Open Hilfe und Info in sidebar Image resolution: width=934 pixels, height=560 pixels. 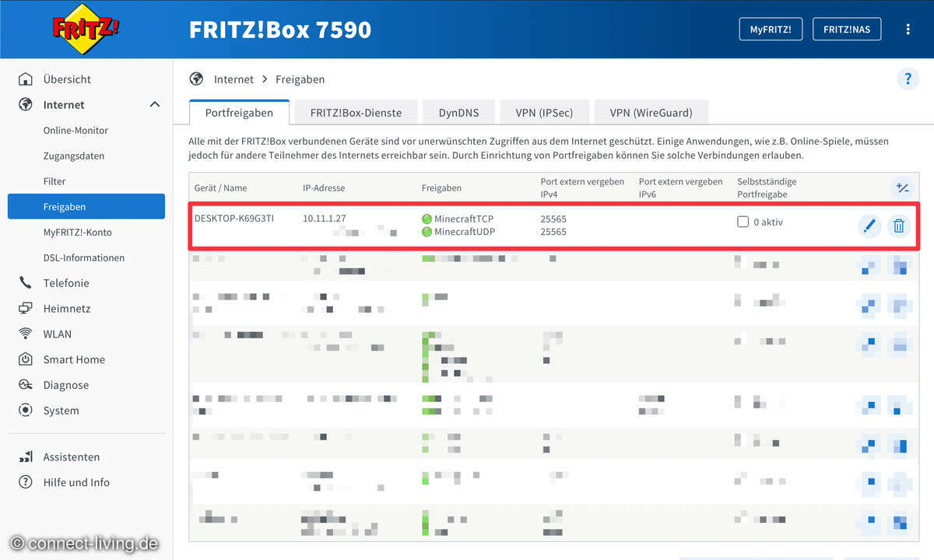[x=76, y=482]
